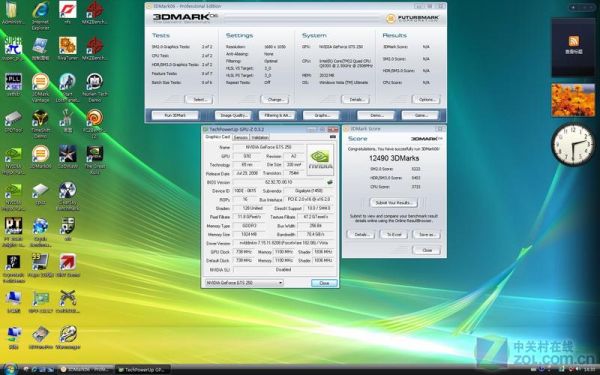The height and width of the screenshot is (375, 600).
Task: Open the Lost Planet desktop shortcut
Action: coord(68,87)
